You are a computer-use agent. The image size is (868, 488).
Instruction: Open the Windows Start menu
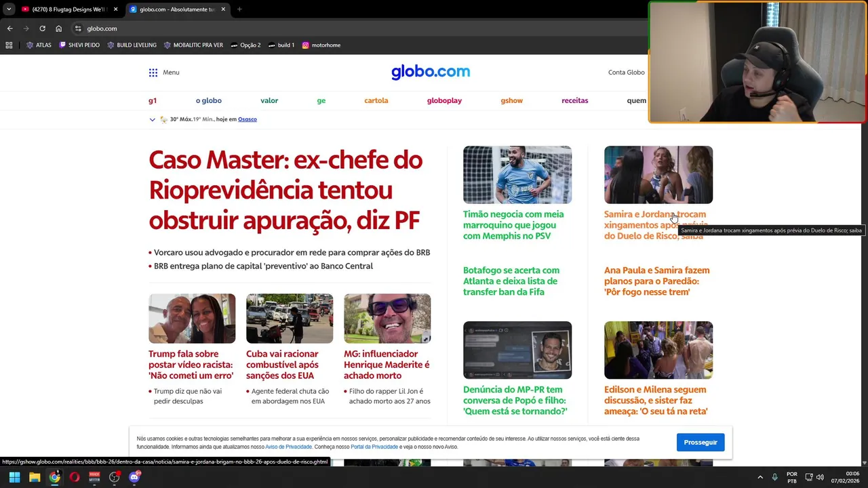[14, 477]
